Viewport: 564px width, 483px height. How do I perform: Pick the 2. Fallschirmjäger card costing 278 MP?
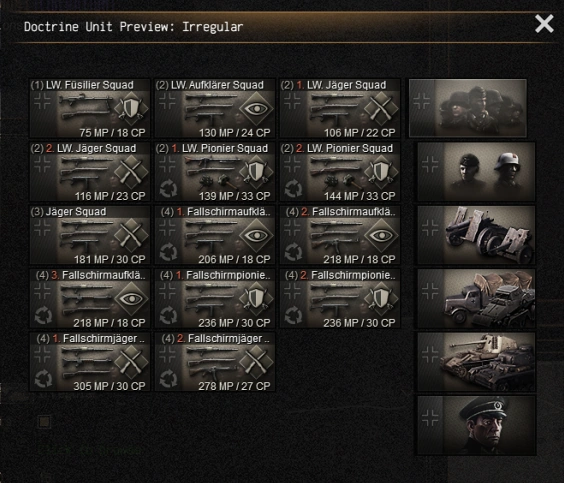[x=215, y=361]
